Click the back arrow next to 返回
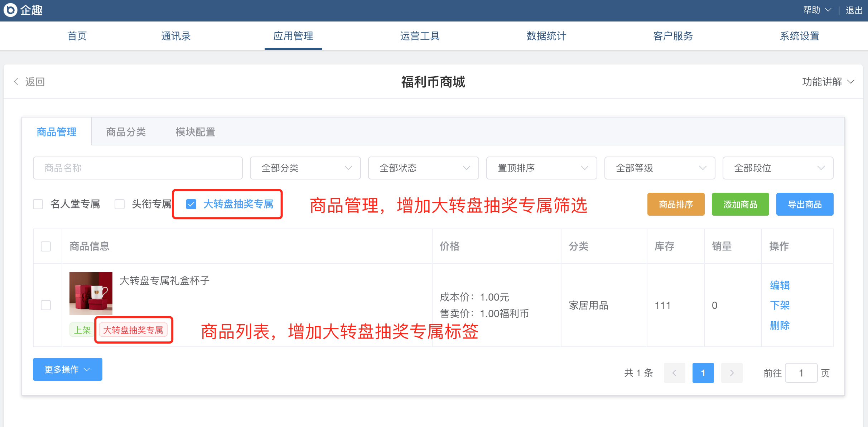 coord(16,82)
